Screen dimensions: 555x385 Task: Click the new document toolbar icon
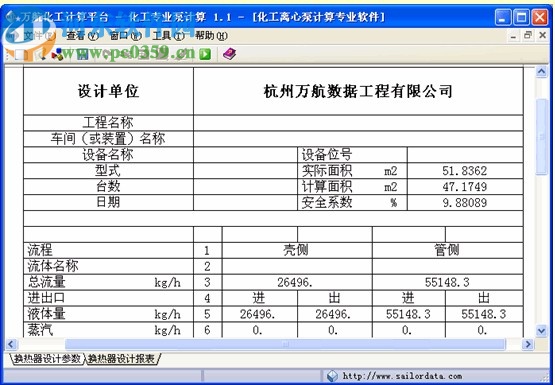click(x=21, y=54)
